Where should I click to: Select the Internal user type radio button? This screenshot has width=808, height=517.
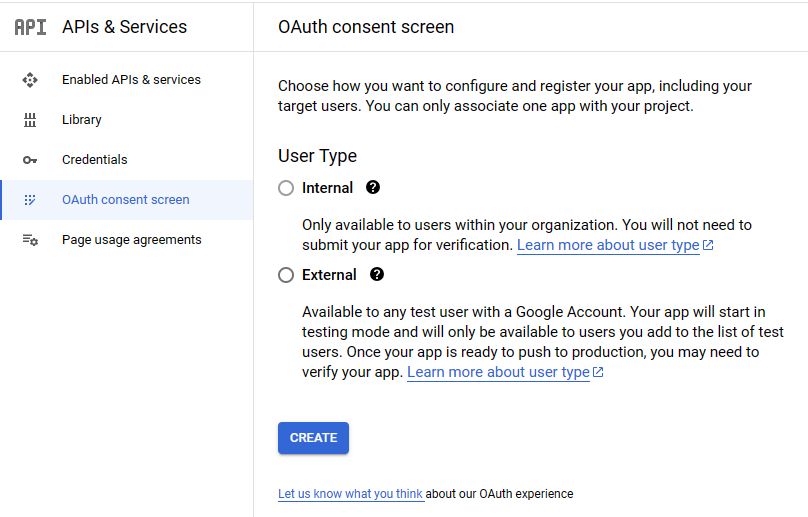[286, 188]
